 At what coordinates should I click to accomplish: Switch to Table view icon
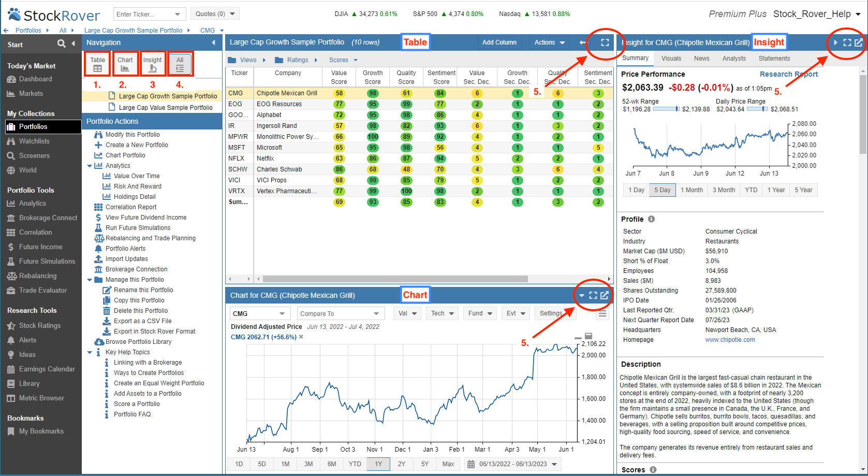98,64
